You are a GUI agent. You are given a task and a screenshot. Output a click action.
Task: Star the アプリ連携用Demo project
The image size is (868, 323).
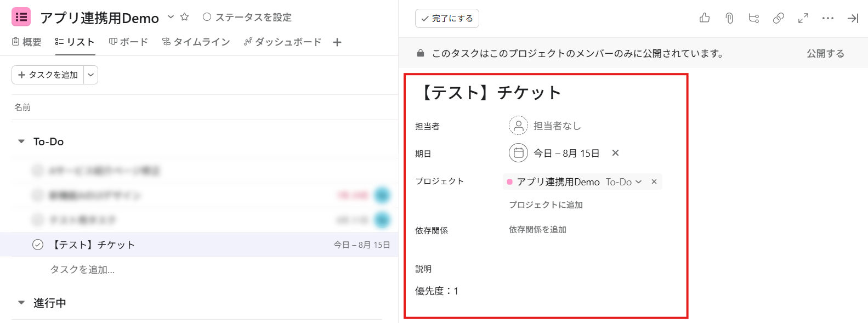184,17
